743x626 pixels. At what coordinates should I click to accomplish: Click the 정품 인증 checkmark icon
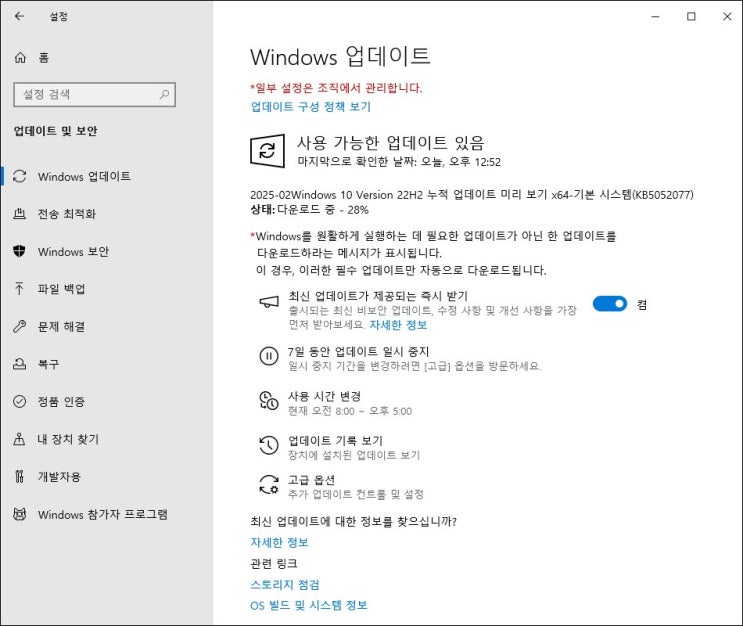point(19,401)
